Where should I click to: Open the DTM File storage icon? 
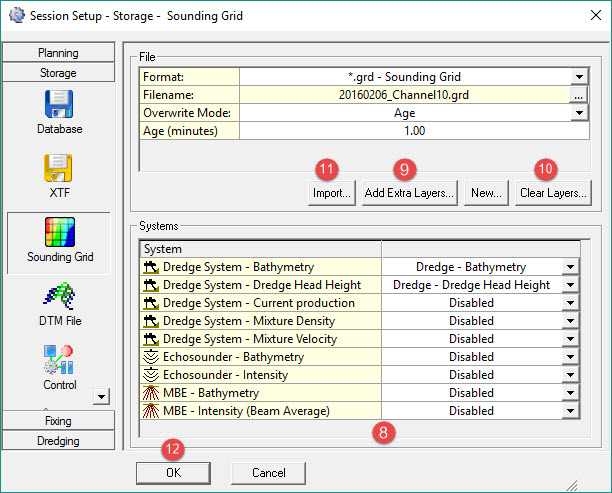59,296
